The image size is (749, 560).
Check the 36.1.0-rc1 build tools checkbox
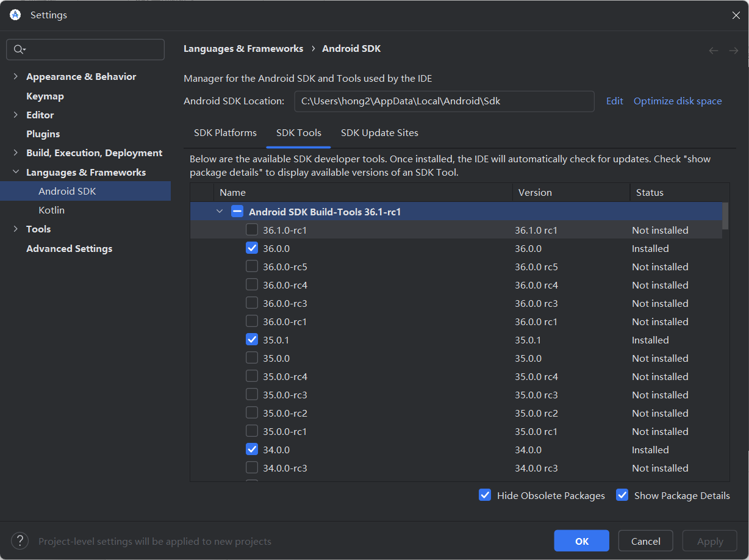[x=252, y=230]
